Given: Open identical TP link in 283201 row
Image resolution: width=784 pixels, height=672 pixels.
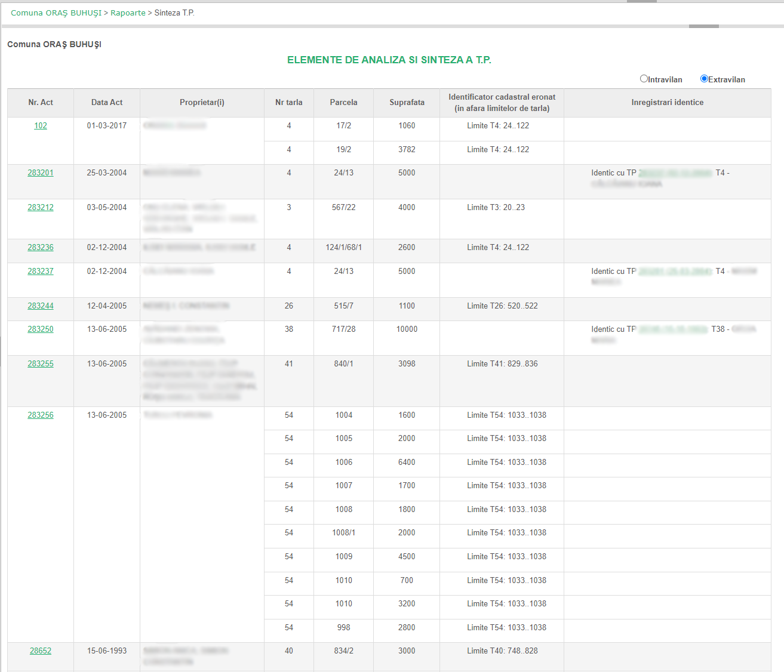Looking at the screenshot, I should tap(675, 173).
